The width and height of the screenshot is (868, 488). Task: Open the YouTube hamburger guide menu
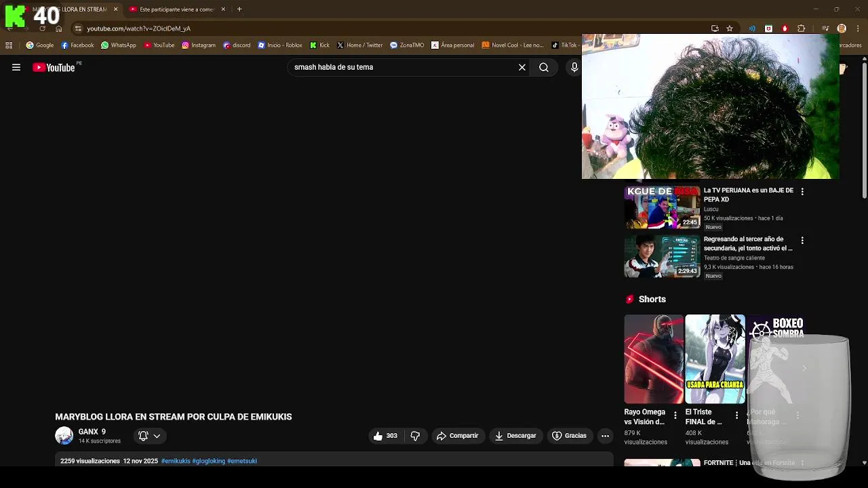16,67
